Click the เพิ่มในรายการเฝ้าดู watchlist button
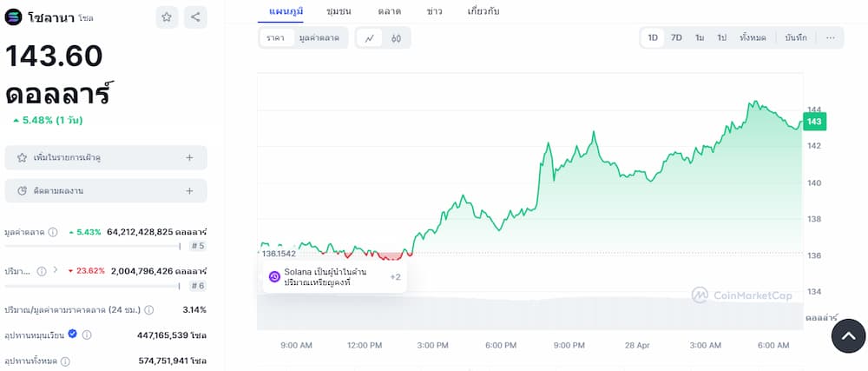 [106, 158]
